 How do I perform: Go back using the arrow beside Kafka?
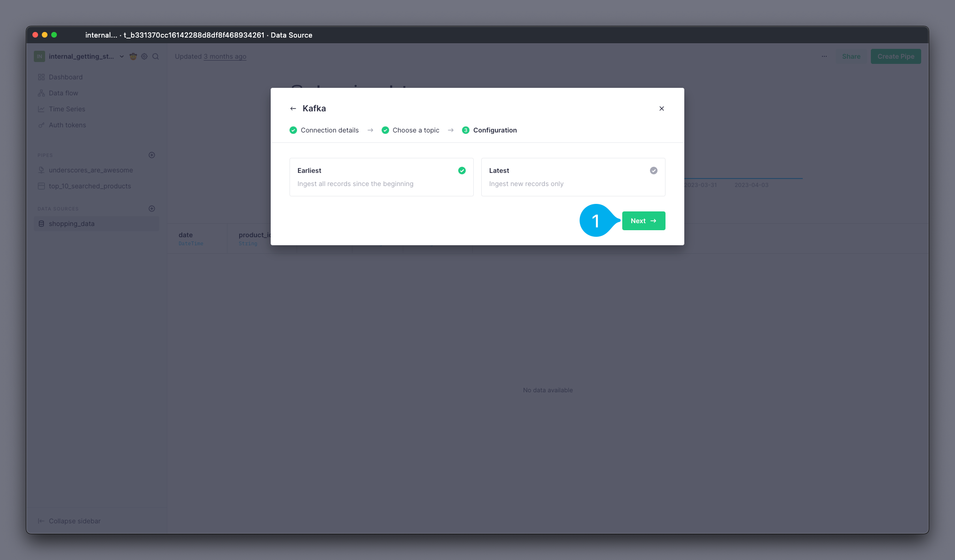293,109
